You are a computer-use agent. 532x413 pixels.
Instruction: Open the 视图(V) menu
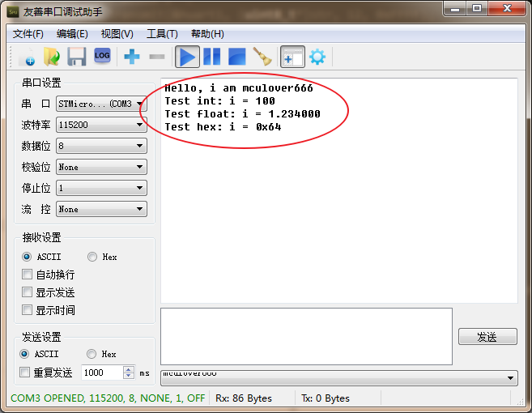(117, 34)
